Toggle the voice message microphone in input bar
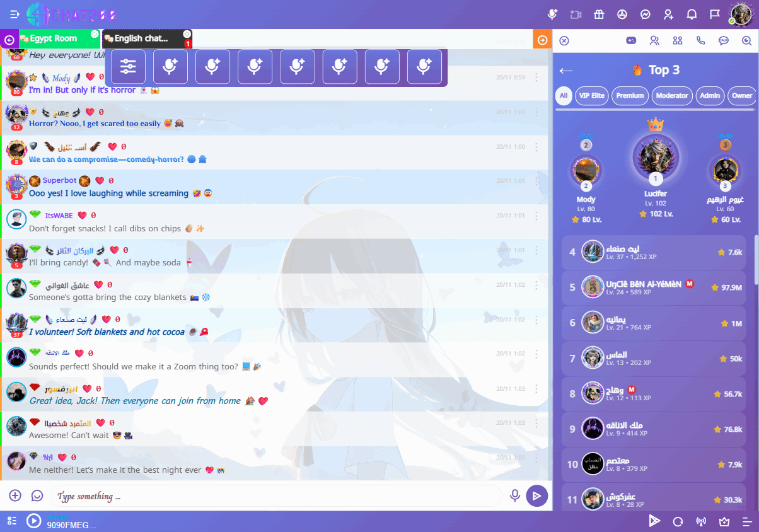This screenshot has width=759, height=532. 515,496
